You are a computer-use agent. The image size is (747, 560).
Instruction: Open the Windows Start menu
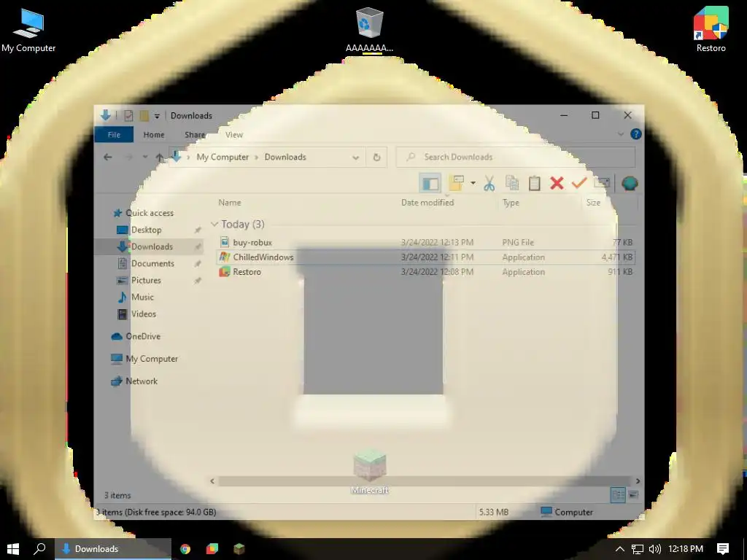(13, 548)
